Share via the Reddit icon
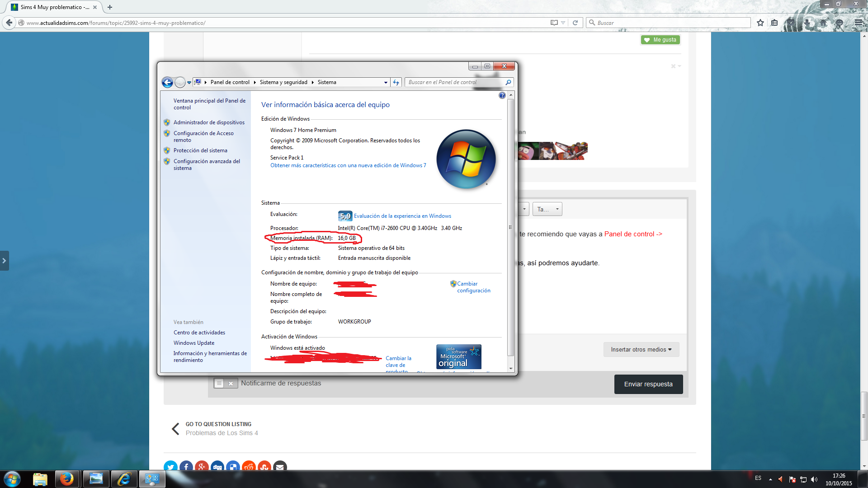868x488 pixels. pyautogui.click(x=249, y=466)
